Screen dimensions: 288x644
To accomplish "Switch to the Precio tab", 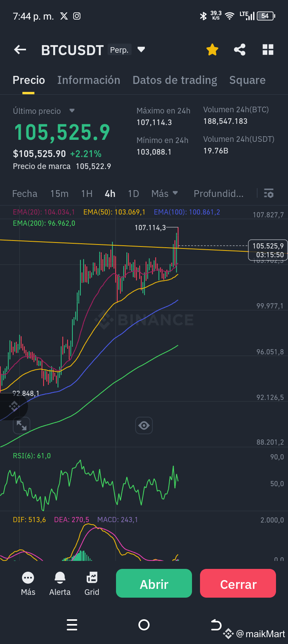I will (29, 80).
